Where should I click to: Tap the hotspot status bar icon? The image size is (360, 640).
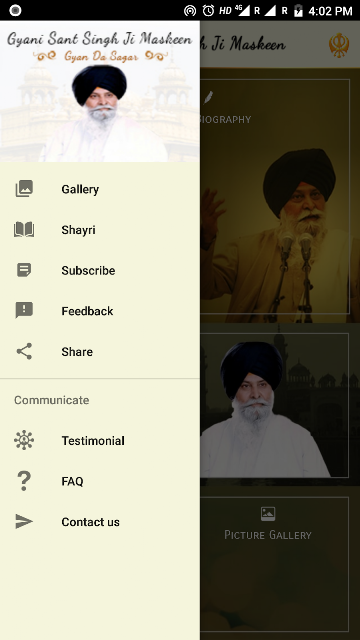tap(190, 11)
